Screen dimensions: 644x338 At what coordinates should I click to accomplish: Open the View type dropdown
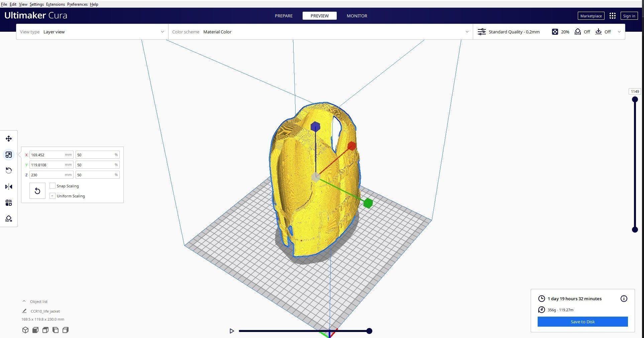pos(92,32)
